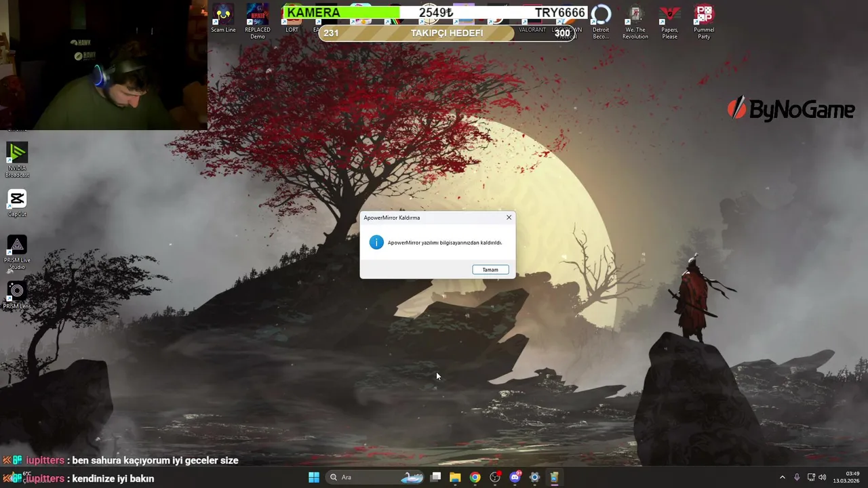
Task: Click the info icon in the dialog
Action: point(376,242)
